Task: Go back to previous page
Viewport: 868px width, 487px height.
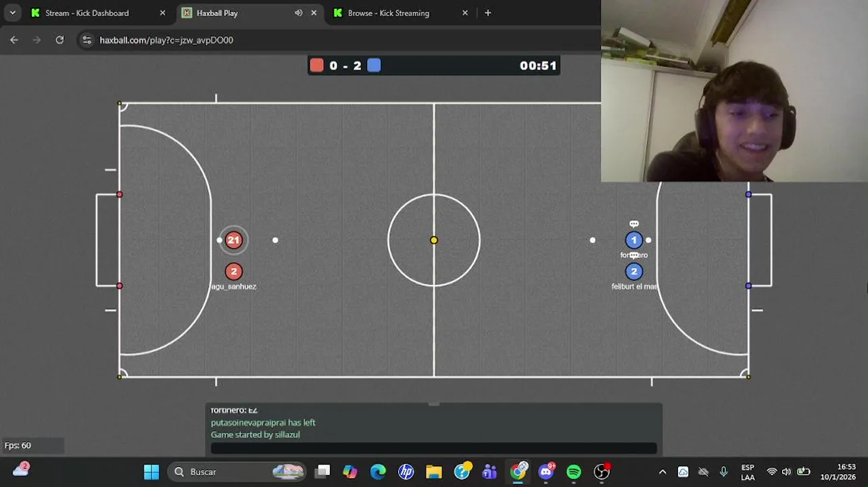Action: pyautogui.click(x=14, y=40)
